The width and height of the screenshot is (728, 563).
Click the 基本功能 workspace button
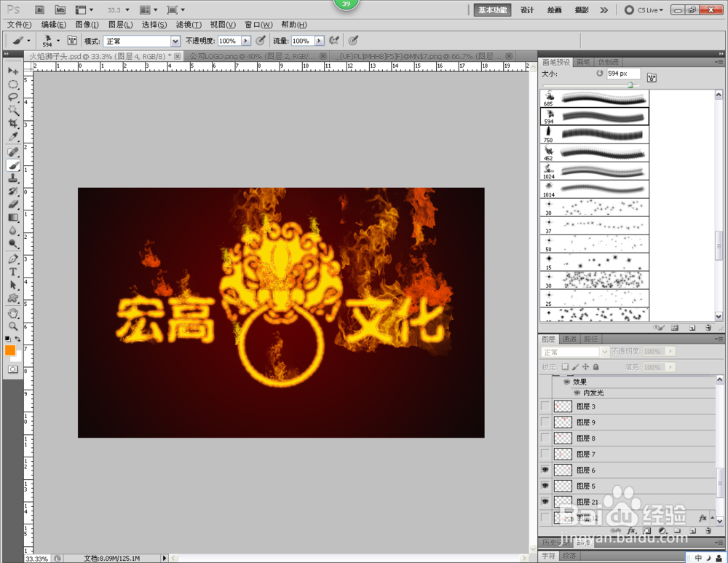492,10
